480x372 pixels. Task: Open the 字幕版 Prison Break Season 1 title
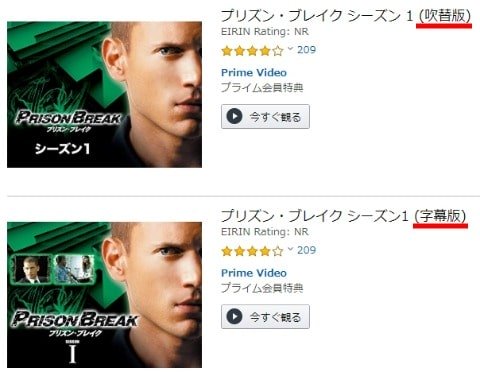(x=344, y=216)
